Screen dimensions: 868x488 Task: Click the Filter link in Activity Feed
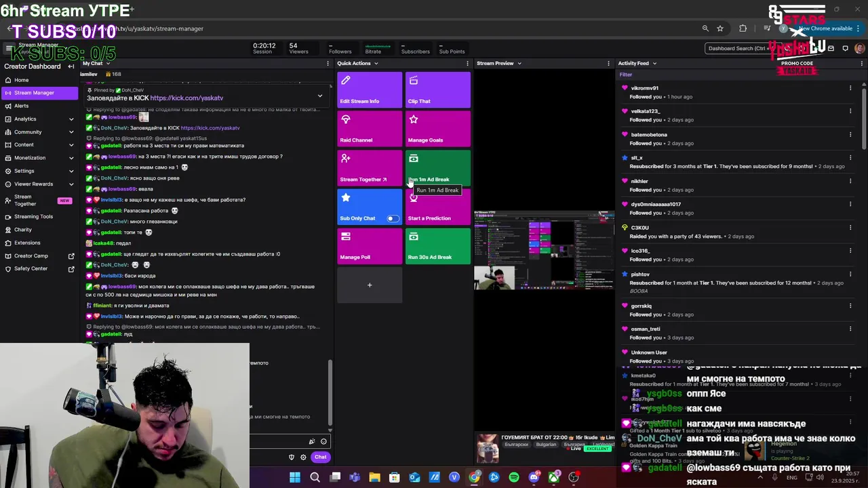coord(626,75)
